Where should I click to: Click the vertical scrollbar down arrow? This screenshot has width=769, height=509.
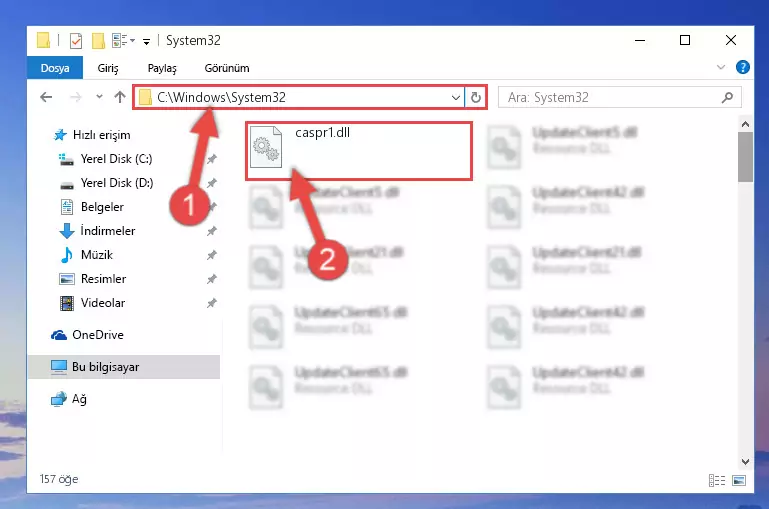tap(745, 461)
